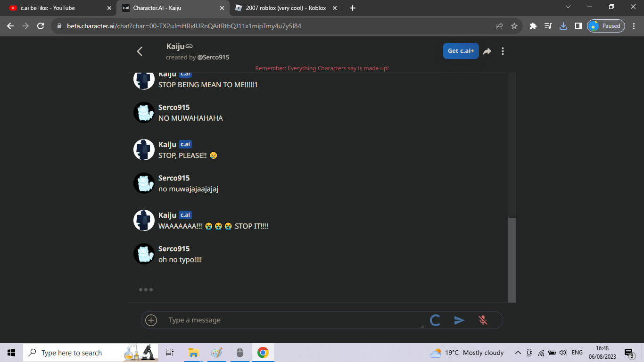Click the loading spinner in message box
The image size is (644, 362).
pos(435,321)
